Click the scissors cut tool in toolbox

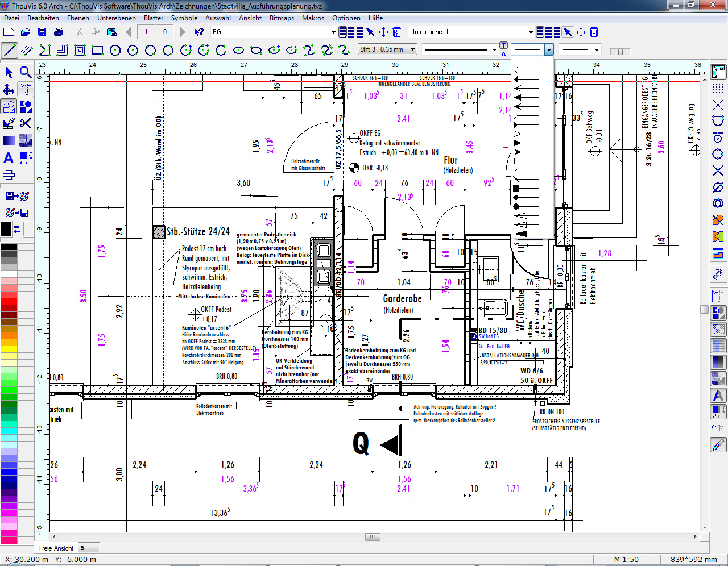[x=26, y=123]
